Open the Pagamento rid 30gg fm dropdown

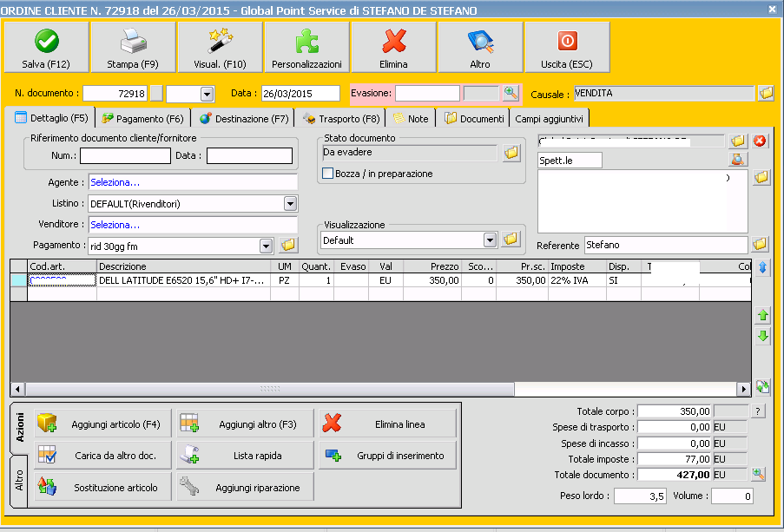[x=266, y=246]
